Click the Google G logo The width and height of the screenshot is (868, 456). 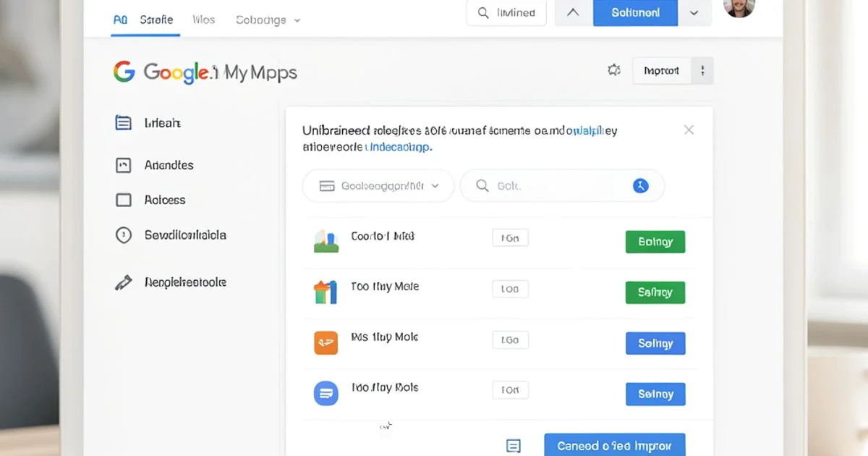[x=124, y=71]
